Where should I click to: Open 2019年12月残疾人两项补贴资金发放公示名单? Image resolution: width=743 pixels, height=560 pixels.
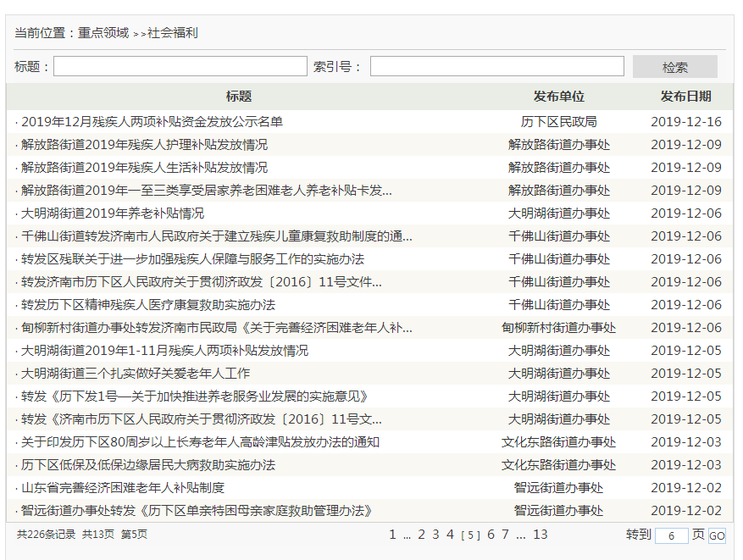(x=152, y=122)
